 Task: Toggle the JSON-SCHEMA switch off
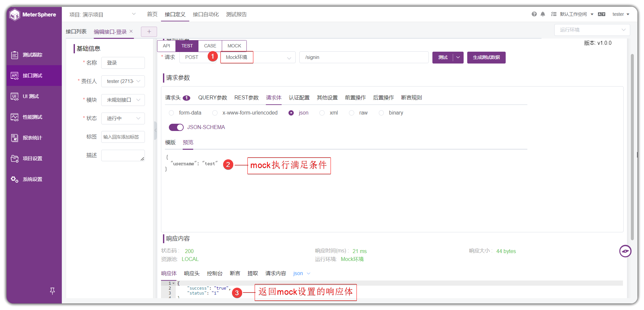(176, 127)
